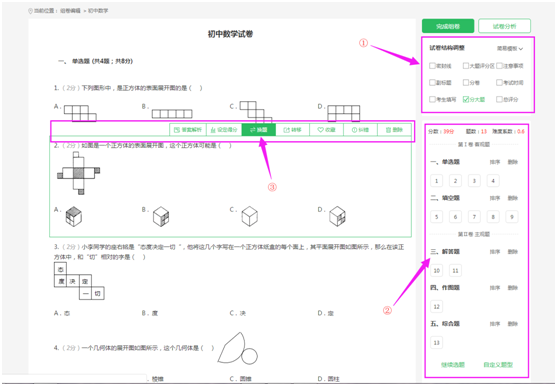Click 排序 next to 二、填空题
Screen dimensions: 557x386
(495, 198)
